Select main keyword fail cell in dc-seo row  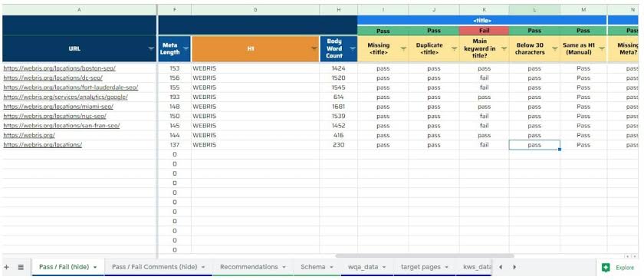(x=485, y=77)
